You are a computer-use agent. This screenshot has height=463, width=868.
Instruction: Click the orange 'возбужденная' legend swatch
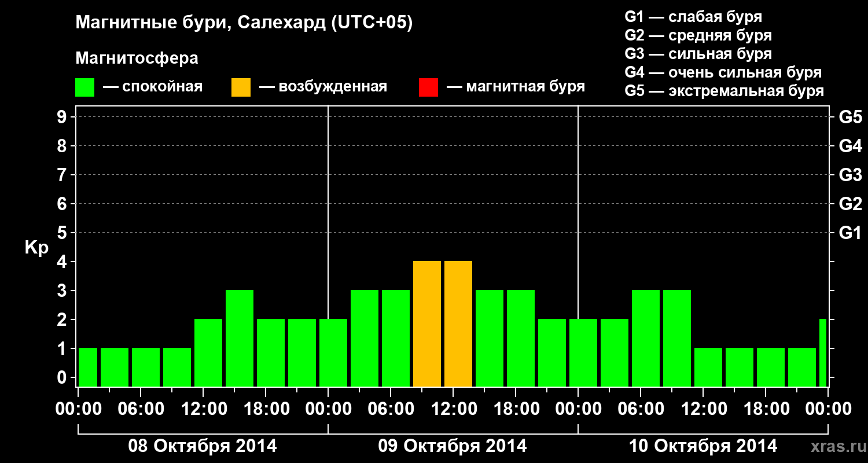pyautogui.click(x=241, y=87)
